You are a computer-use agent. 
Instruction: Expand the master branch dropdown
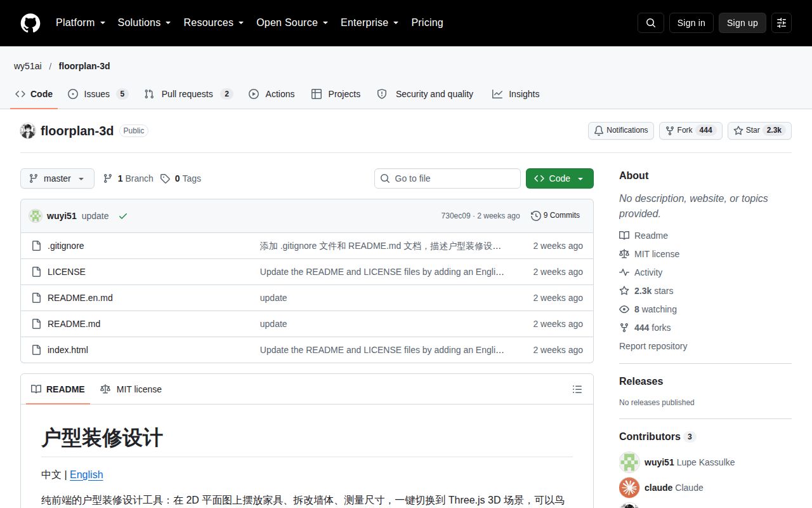(57, 178)
